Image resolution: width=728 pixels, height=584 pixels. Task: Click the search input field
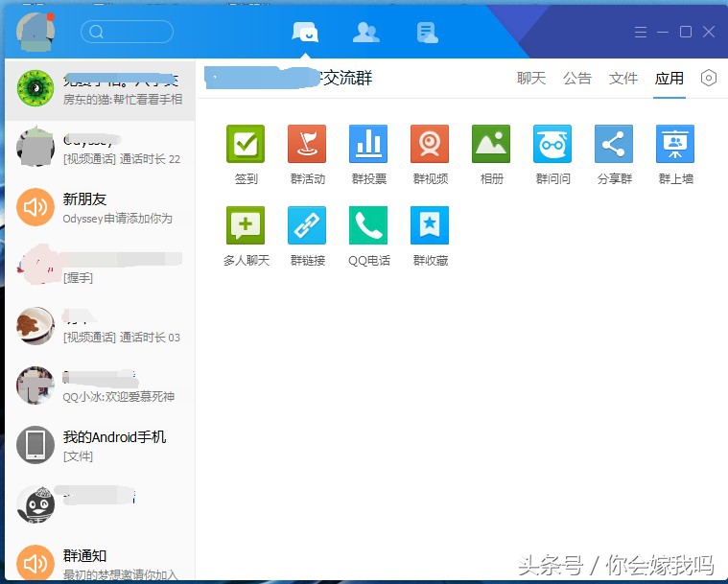click(x=127, y=32)
